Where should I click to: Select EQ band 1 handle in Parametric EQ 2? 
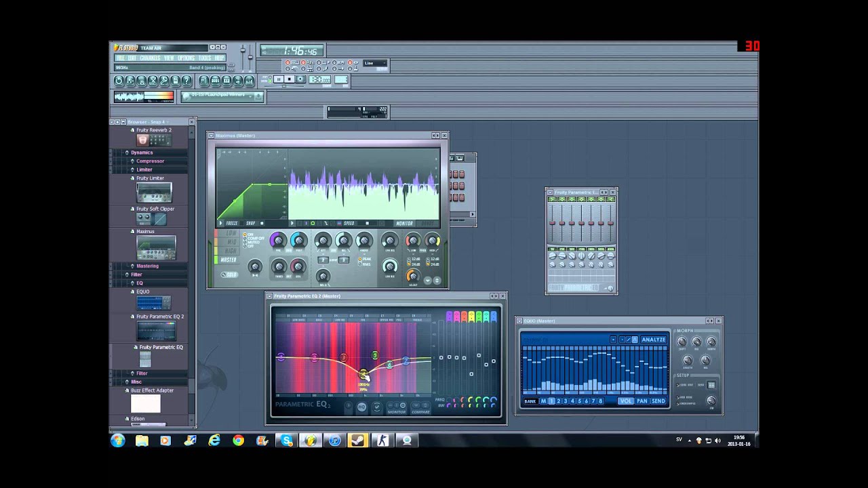point(281,357)
